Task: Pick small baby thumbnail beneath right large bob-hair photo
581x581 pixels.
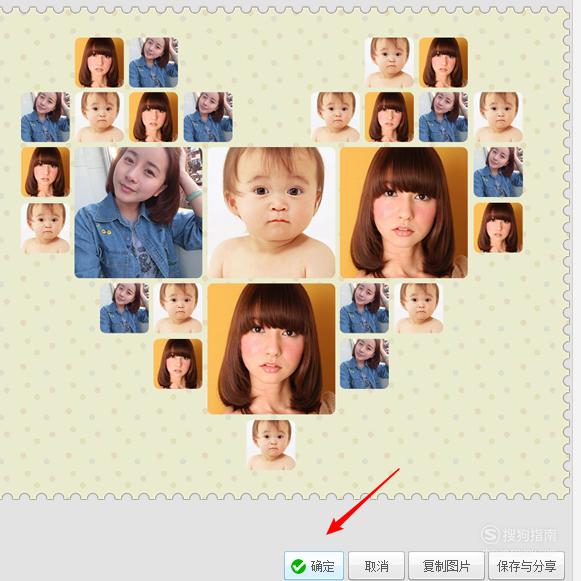Action: (x=419, y=308)
